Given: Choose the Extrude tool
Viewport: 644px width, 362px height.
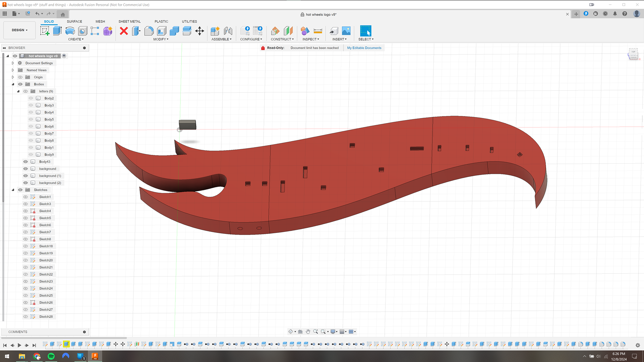Looking at the screenshot, I should point(57,31).
